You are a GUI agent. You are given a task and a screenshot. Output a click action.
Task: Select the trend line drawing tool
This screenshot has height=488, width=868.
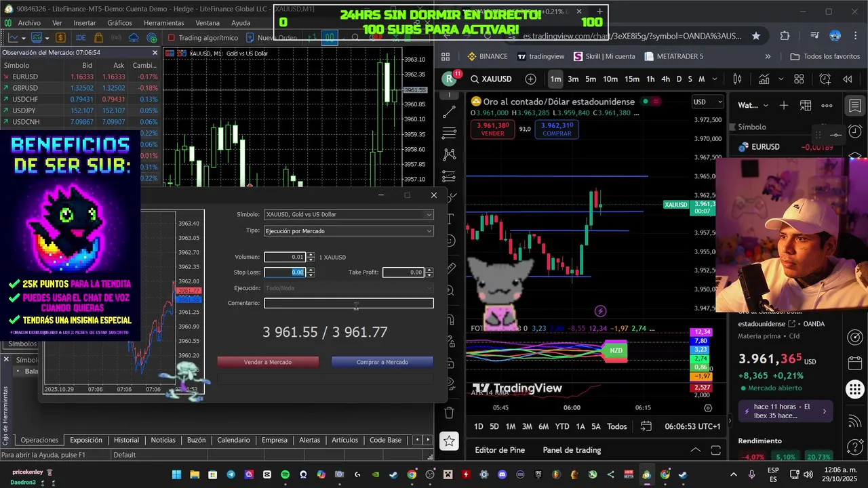pyautogui.click(x=448, y=112)
